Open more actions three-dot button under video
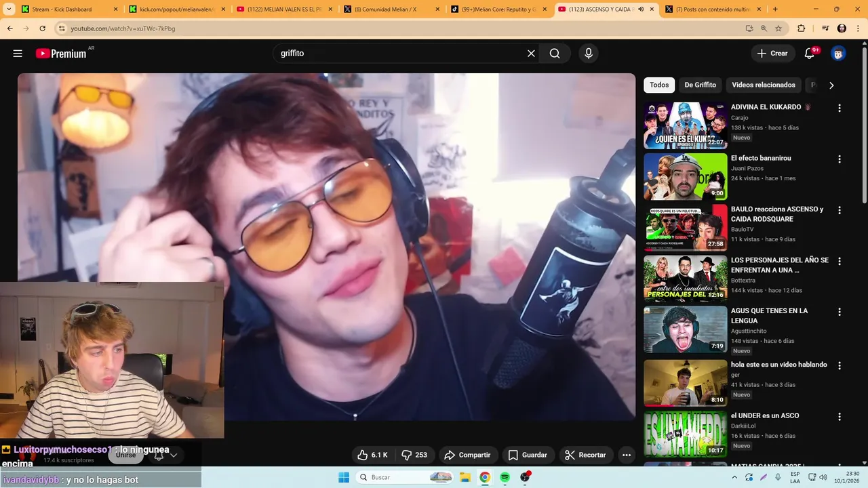Viewport: 868px width, 488px height. click(627, 455)
